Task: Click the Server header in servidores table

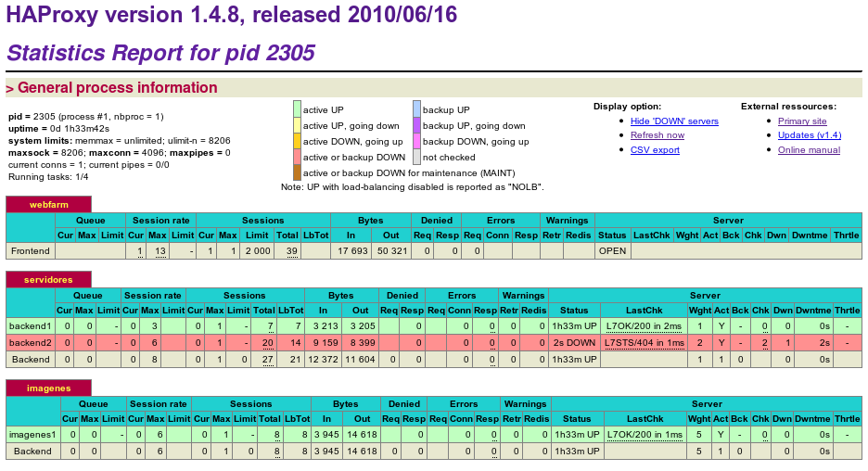Action: (x=705, y=296)
